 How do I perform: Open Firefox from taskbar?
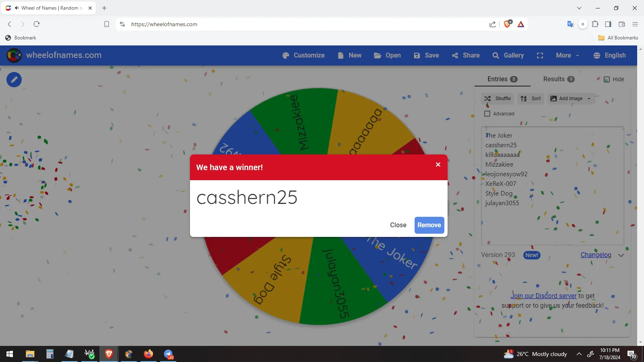(149, 354)
